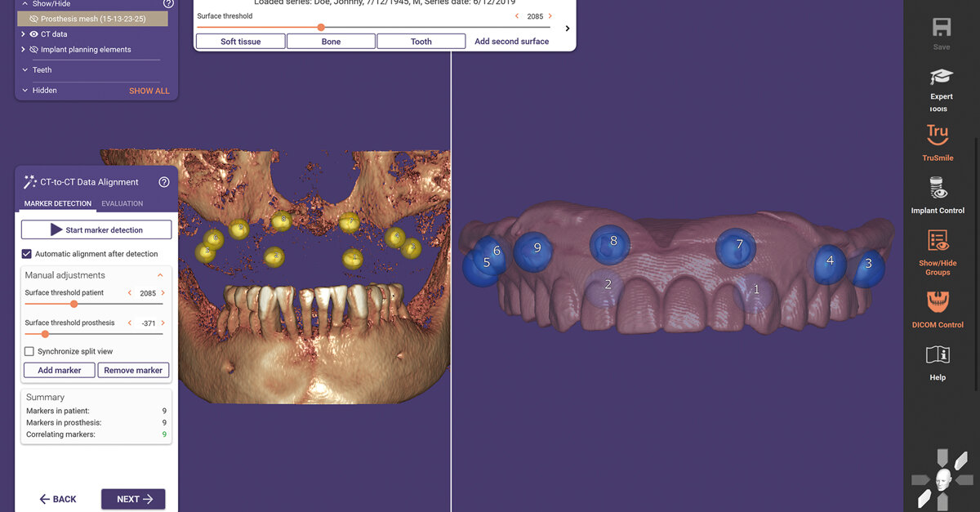Screen dimensions: 980x512
Task: Select the Bone surface preset
Action: point(330,41)
